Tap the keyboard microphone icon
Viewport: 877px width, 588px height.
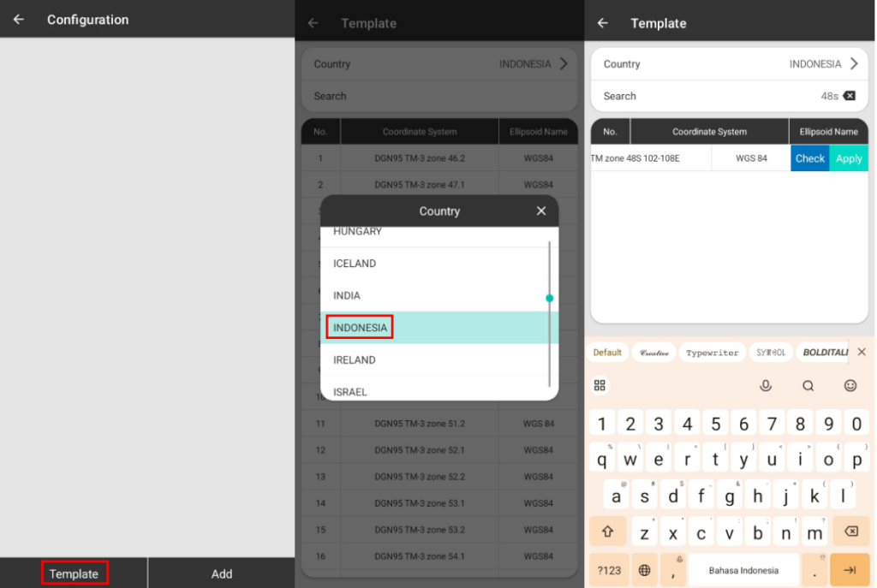point(766,386)
